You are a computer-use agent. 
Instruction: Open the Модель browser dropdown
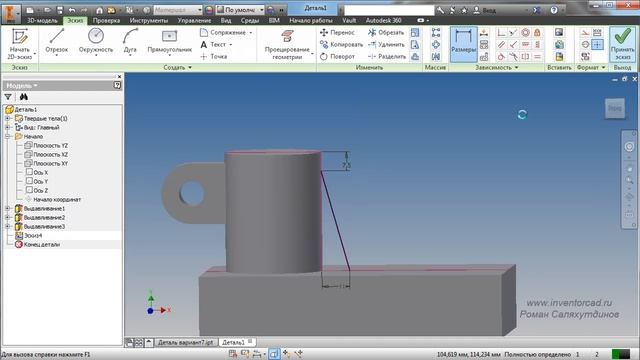pyautogui.click(x=22, y=86)
